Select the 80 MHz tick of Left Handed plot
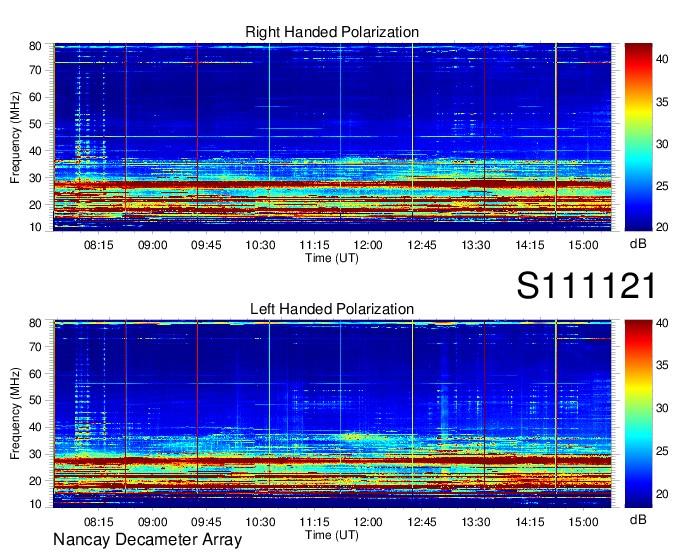The image size is (680, 552). click(x=35, y=323)
